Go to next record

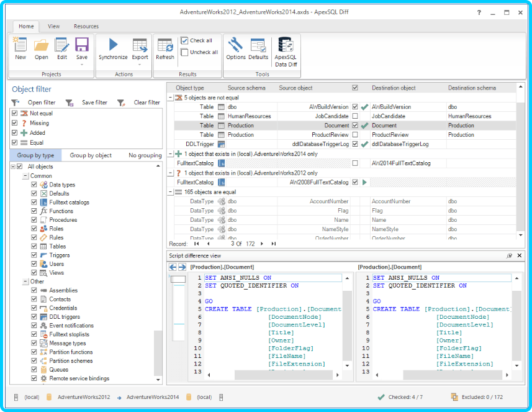261,244
